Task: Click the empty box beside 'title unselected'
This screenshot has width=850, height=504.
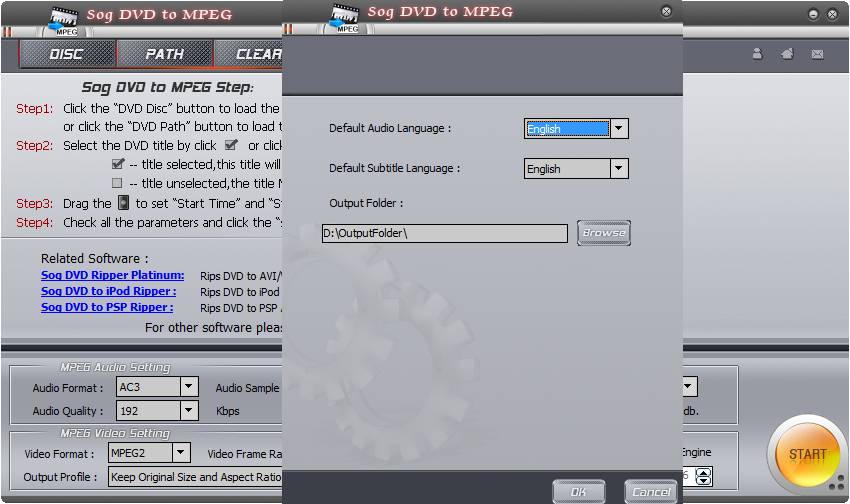Action: [117, 183]
